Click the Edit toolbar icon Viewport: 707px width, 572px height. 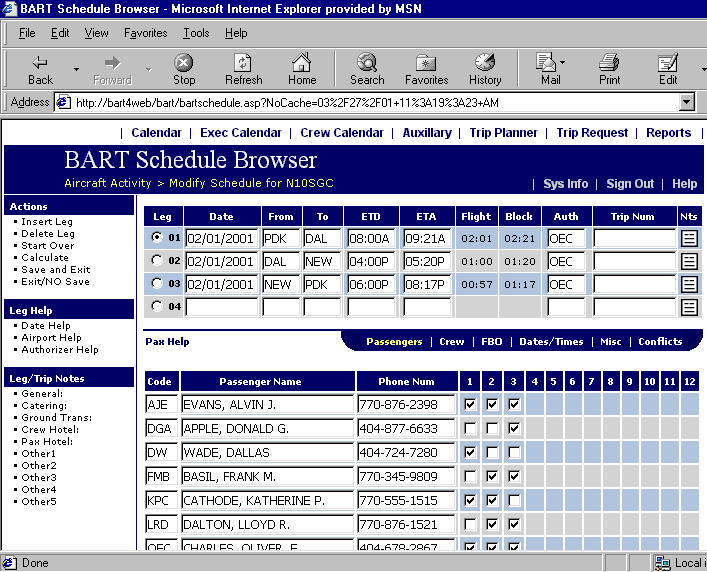click(x=668, y=69)
